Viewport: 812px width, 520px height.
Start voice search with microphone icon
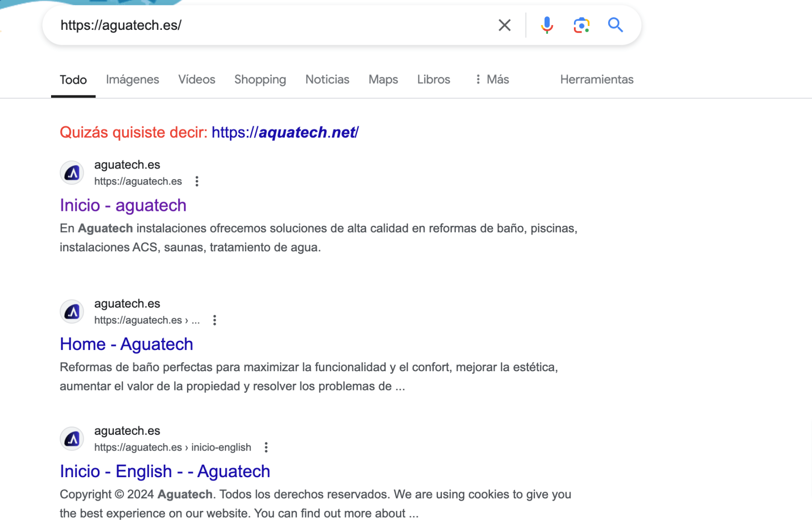click(x=547, y=25)
